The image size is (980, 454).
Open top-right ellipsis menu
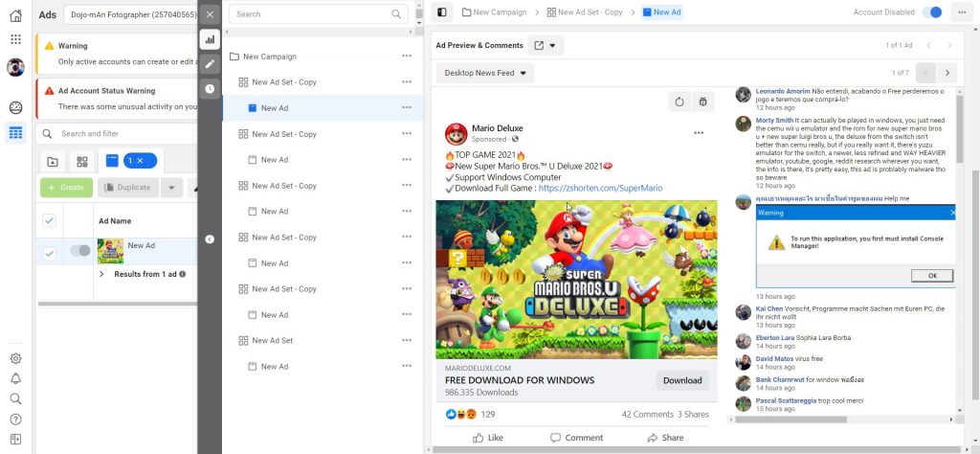pos(960,11)
